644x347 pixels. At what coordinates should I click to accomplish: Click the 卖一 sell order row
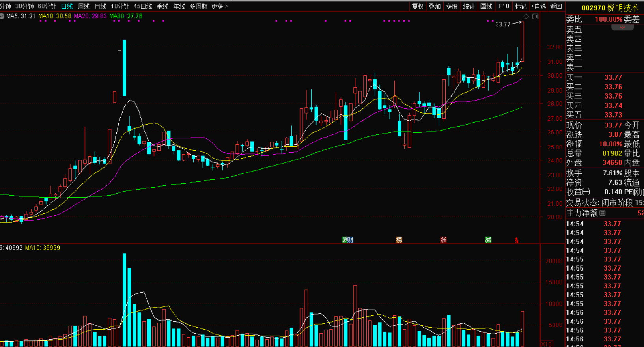point(605,67)
